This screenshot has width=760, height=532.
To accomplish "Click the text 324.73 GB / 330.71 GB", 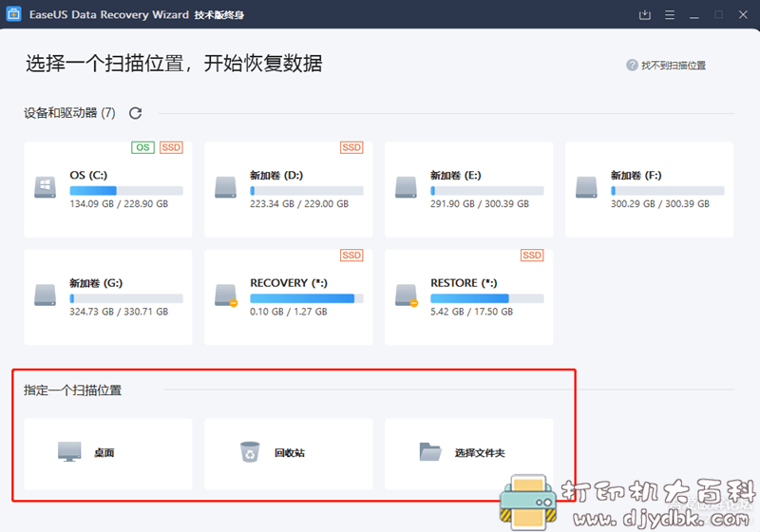I will [x=119, y=312].
